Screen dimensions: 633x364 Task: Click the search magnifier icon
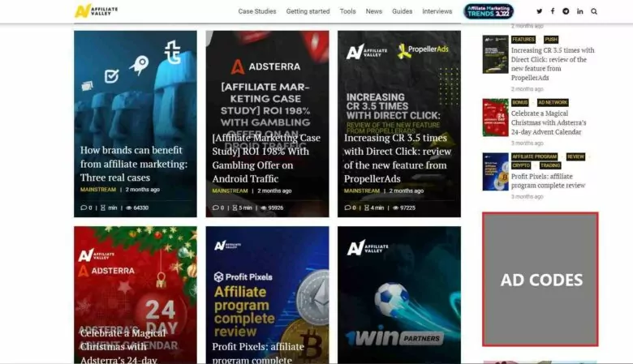click(594, 11)
